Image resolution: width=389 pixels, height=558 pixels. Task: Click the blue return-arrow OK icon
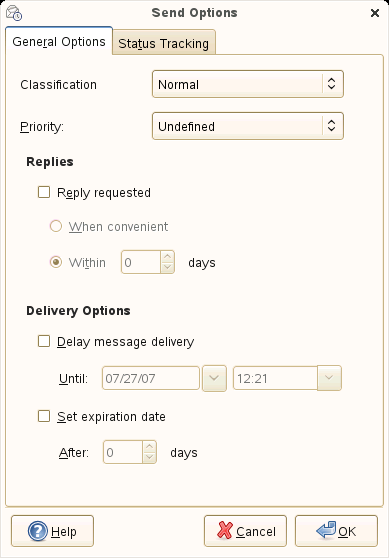tap(326, 530)
